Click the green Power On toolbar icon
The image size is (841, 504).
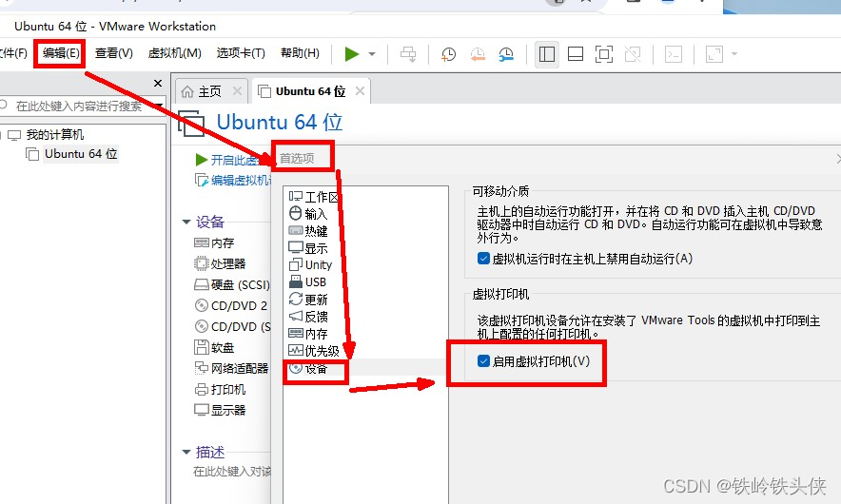pyautogui.click(x=352, y=53)
